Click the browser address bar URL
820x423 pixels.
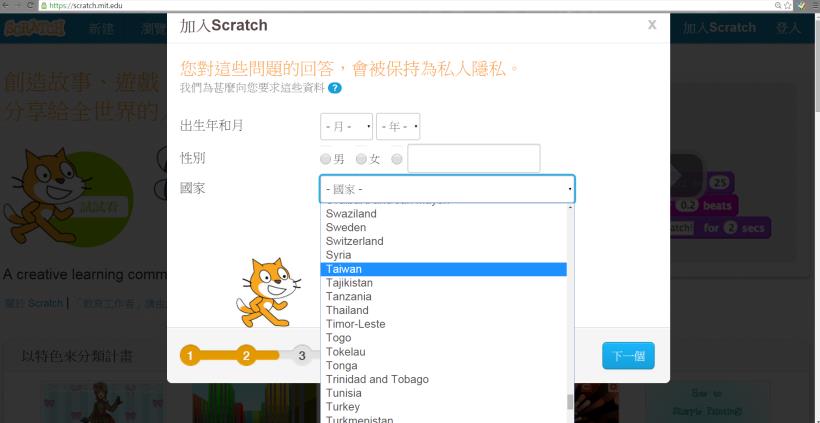point(85,5)
